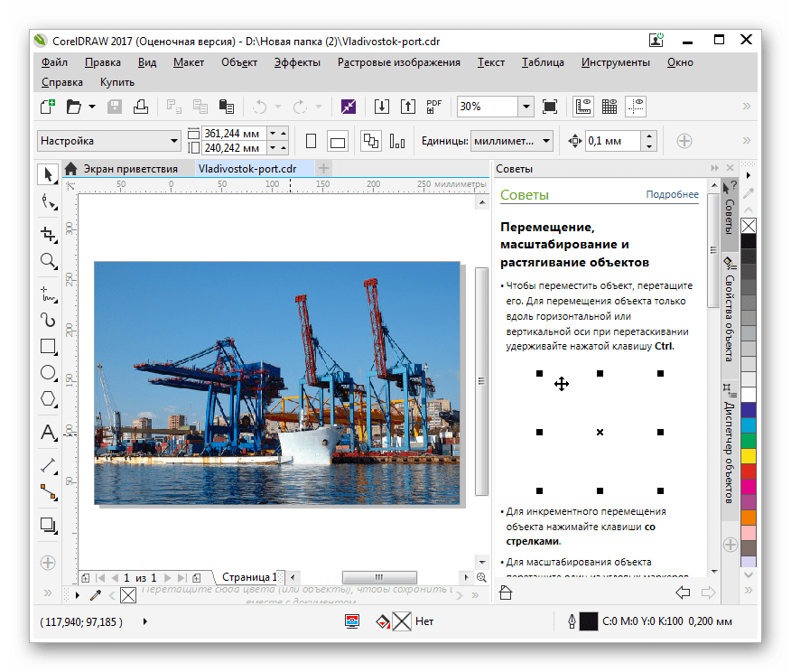Open the Эффекты menu
791x672 pixels.
(x=297, y=62)
